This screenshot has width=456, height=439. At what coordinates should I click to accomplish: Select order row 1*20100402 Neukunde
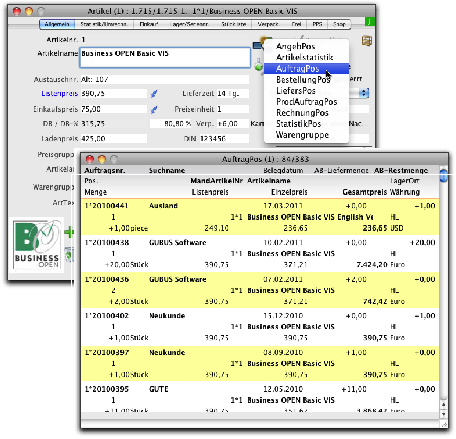260,327
